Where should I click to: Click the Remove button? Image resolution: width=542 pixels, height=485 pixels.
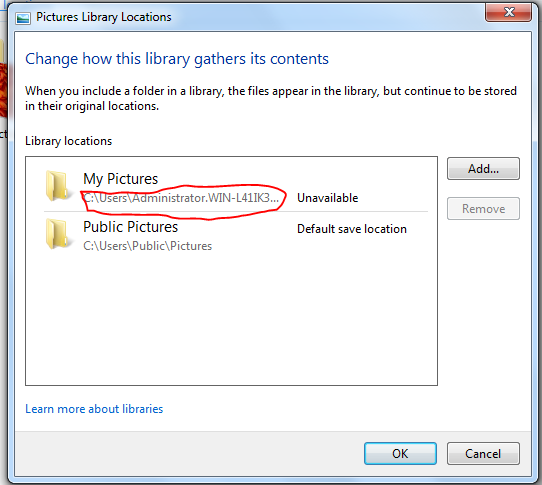pyautogui.click(x=483, y=209)
